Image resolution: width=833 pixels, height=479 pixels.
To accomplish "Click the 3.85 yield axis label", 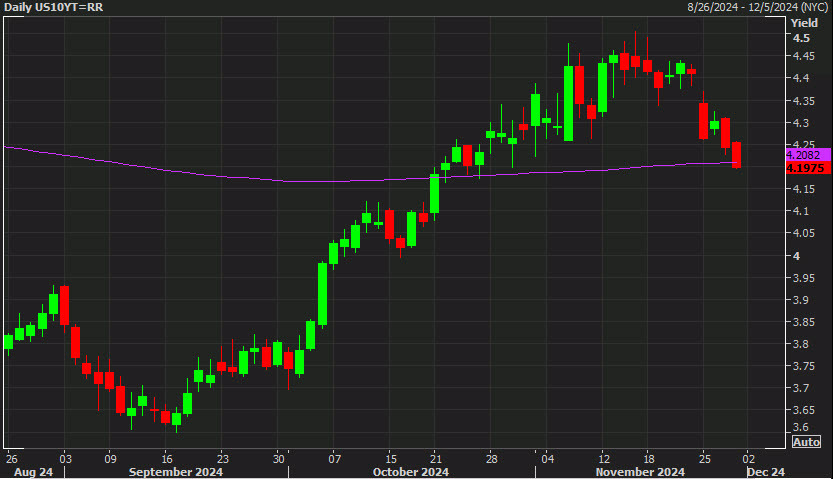I will [804, 322].
